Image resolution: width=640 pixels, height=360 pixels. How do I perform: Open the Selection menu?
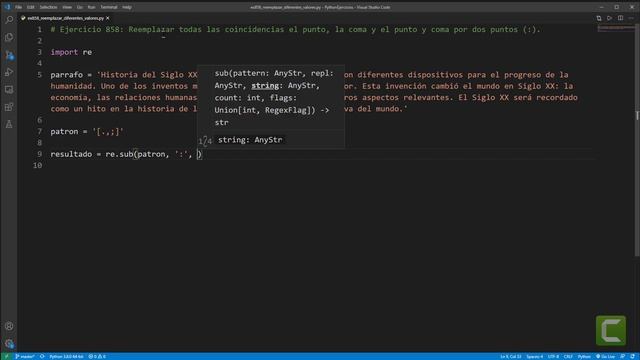pyautogui.click(x=49, y=7)
